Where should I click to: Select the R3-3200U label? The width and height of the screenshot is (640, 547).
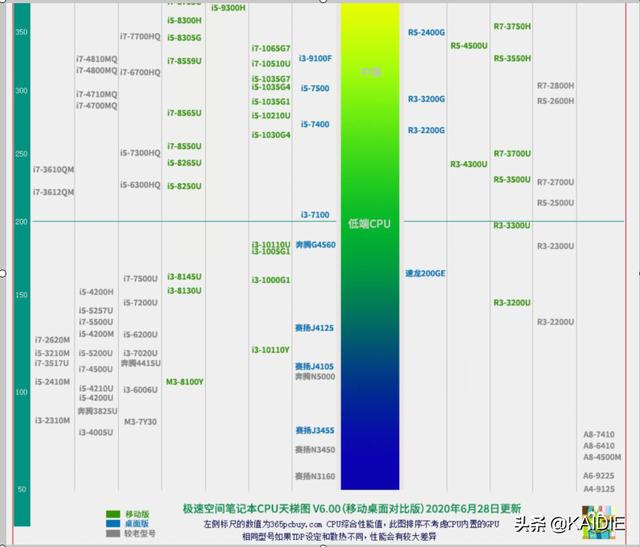[512, 302]
